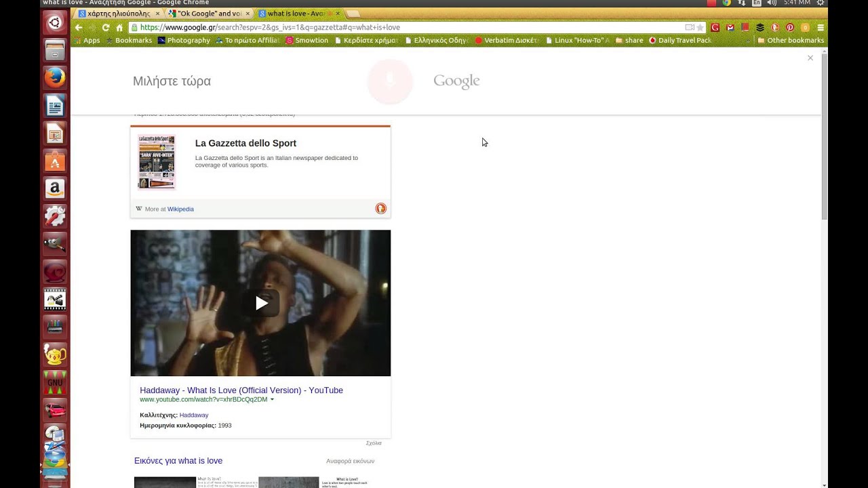Click the DuckDuckGo icon on the Gazzetta card

tap(380, 209)
